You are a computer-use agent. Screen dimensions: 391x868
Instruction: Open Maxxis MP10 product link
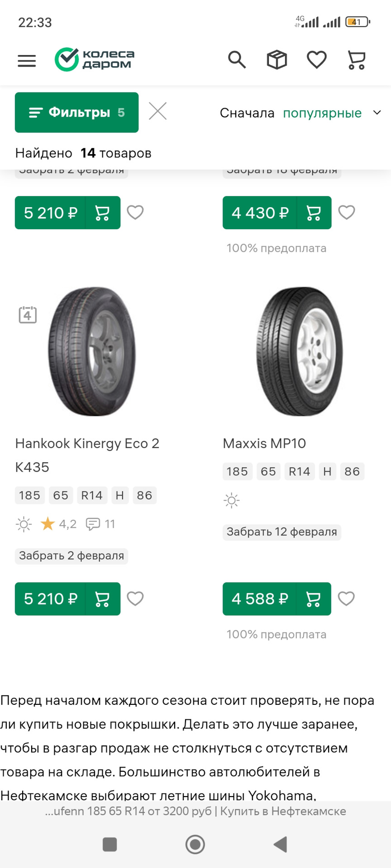click(x=264, y=443)
